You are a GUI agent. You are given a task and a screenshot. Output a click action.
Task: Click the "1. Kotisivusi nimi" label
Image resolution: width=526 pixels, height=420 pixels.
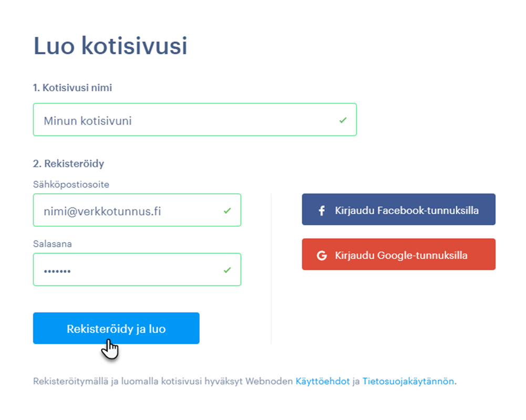pos(72,88)
